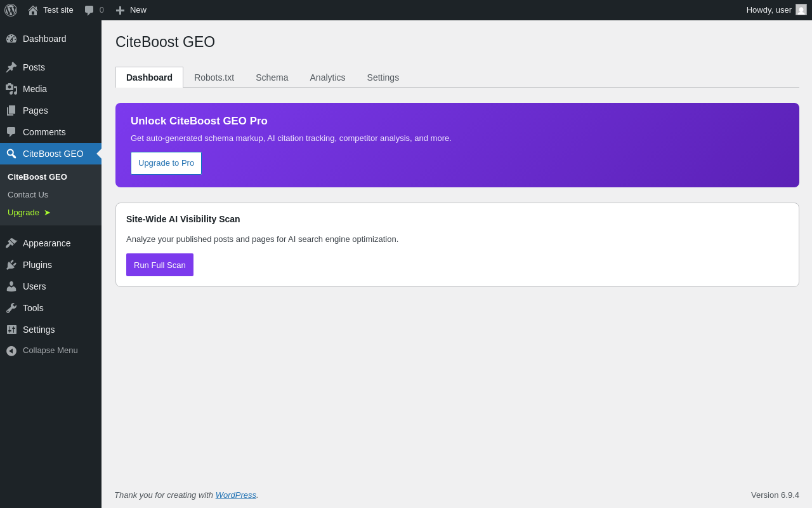Open the Media icon in sidebar
Screen dimensions: 812x508
click(x=11, y=89)
